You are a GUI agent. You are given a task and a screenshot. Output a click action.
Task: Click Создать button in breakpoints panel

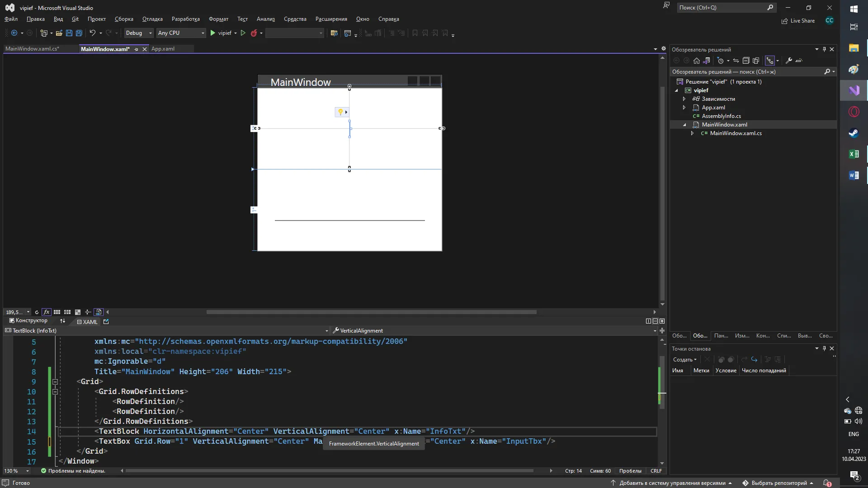(x=684, y=360)
